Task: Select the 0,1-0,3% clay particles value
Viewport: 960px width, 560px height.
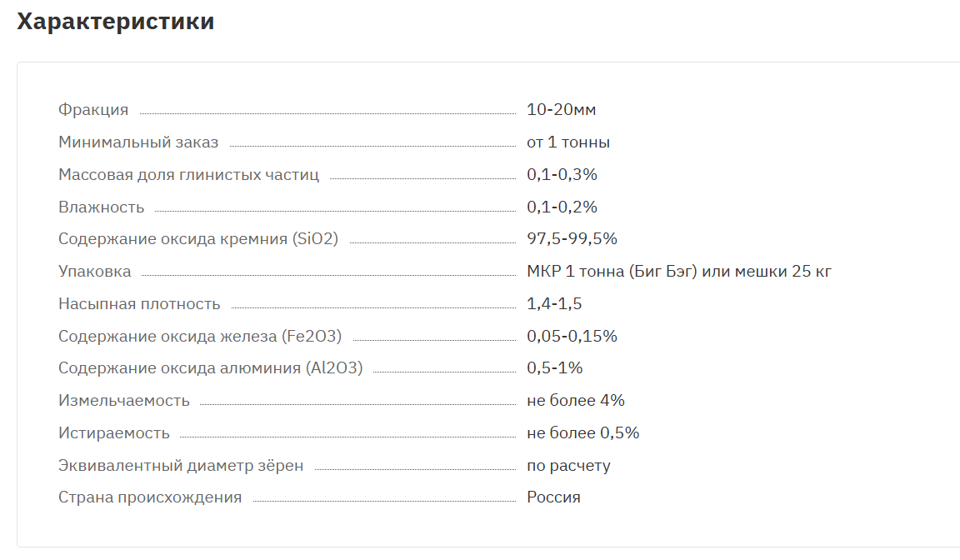Action: click(562, 174)
